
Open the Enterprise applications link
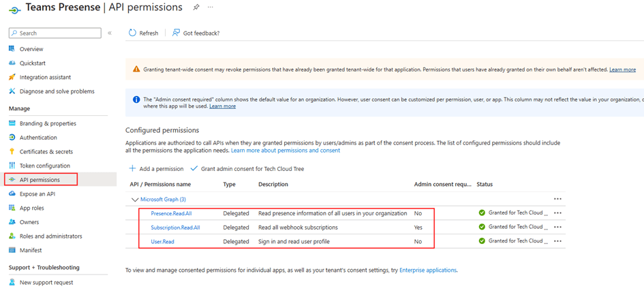428,270
